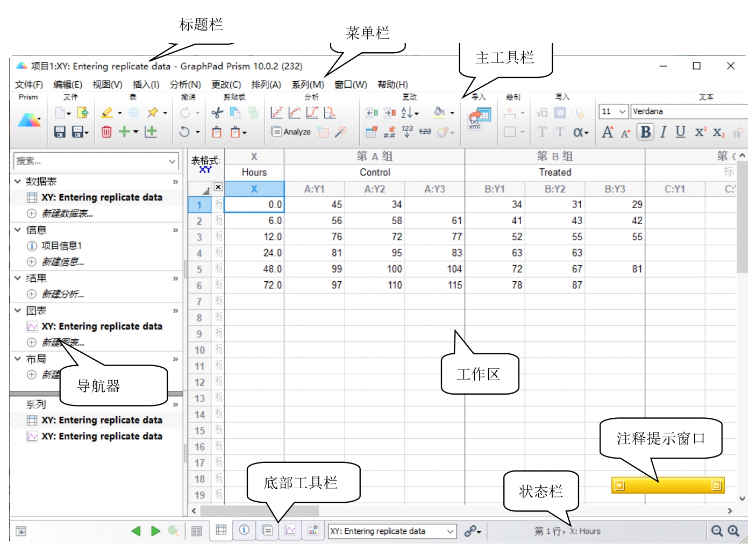Open the 编辑(E) menu

click(x=68, y=84)
